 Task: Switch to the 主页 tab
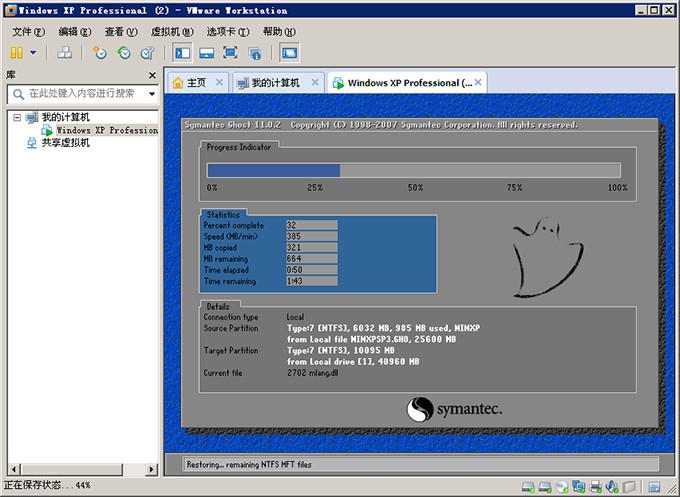196,82
